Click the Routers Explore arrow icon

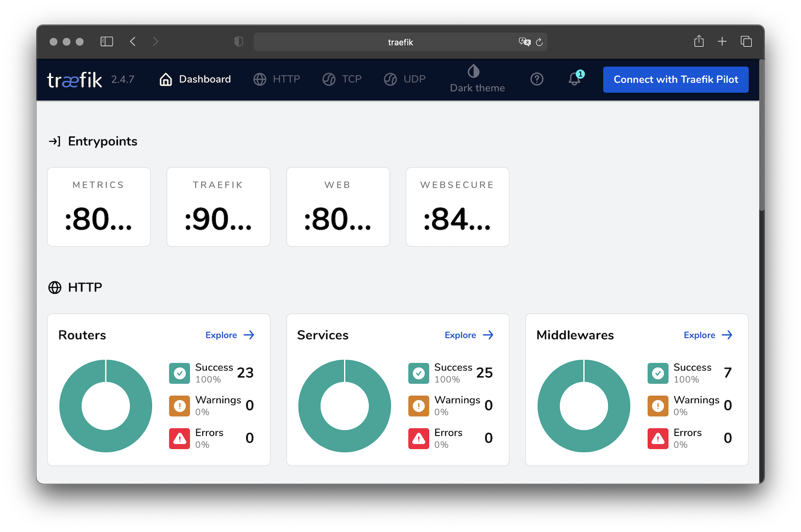click(249, 335)
